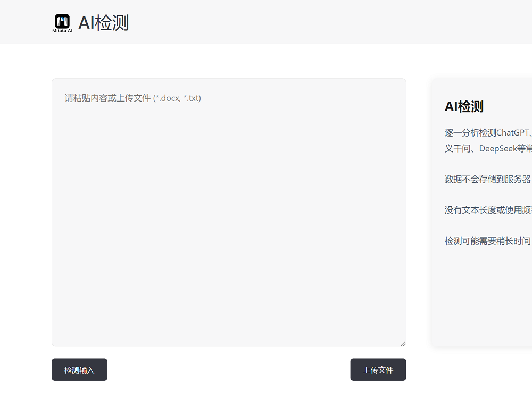Click the 没有文本长度 limit notice
The height and width of the screenshot is (406, 532).
click(488, 210)
